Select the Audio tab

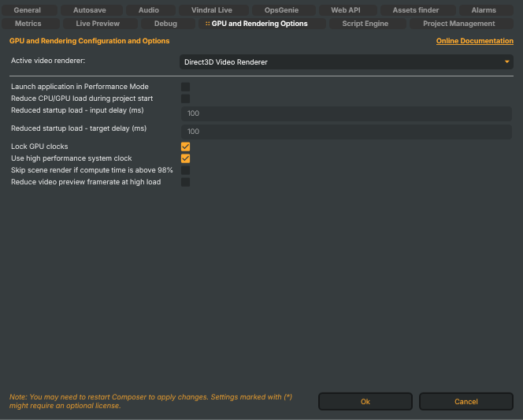click(x=150, y=10)
